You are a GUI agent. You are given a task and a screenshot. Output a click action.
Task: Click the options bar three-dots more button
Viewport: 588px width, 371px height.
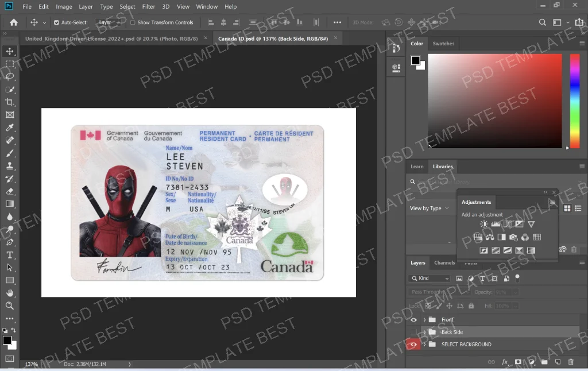coord(337,22)
